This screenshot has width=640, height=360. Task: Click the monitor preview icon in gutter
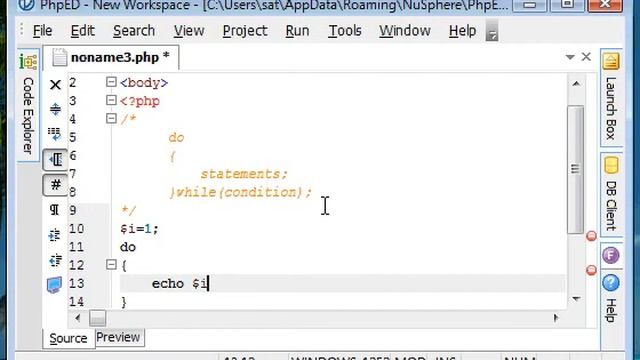(54, 284)
